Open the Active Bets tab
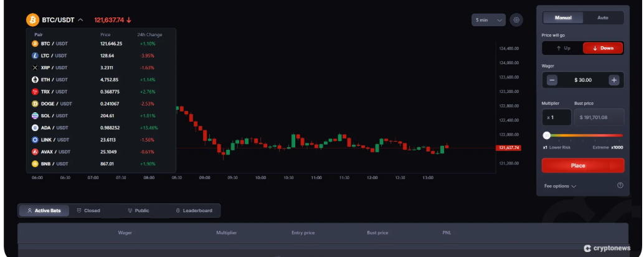Image resolution: width=644 pixels, height=257 pixels. pos(44,211)
